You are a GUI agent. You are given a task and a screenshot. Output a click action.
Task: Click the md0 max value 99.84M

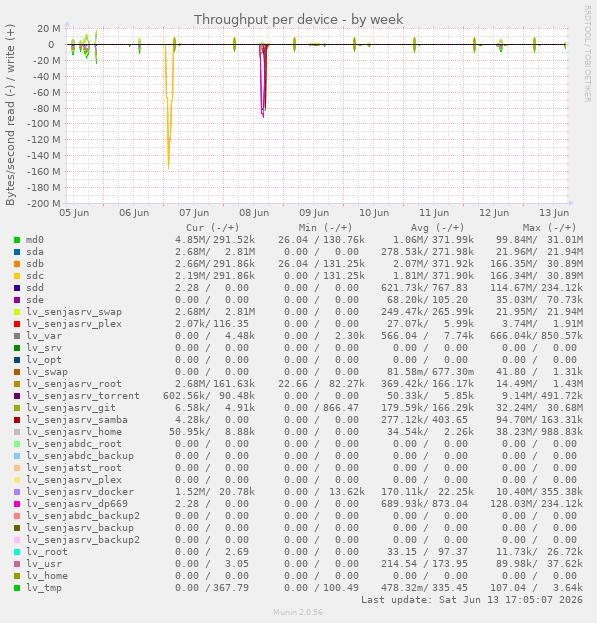coord(516,240)
